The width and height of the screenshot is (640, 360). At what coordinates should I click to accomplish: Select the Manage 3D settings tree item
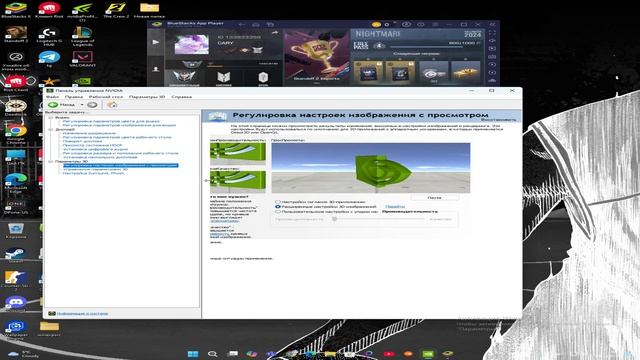(96, 169)
